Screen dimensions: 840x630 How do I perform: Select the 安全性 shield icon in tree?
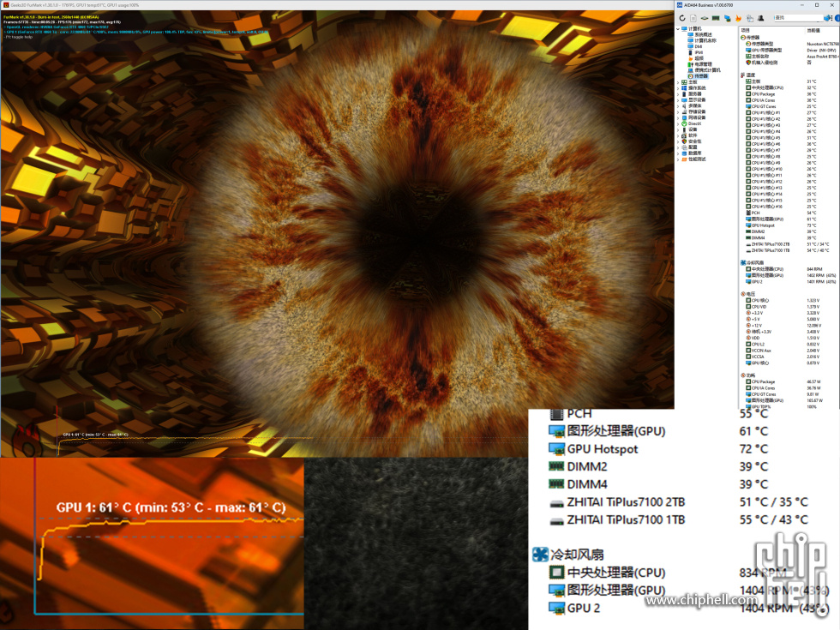tap(685, 141)
